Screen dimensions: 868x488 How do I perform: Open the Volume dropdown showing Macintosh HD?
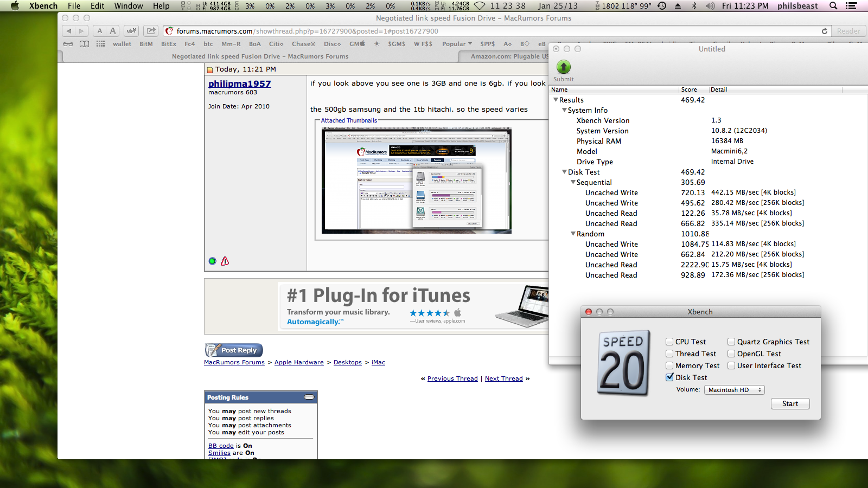click(735, 390)
